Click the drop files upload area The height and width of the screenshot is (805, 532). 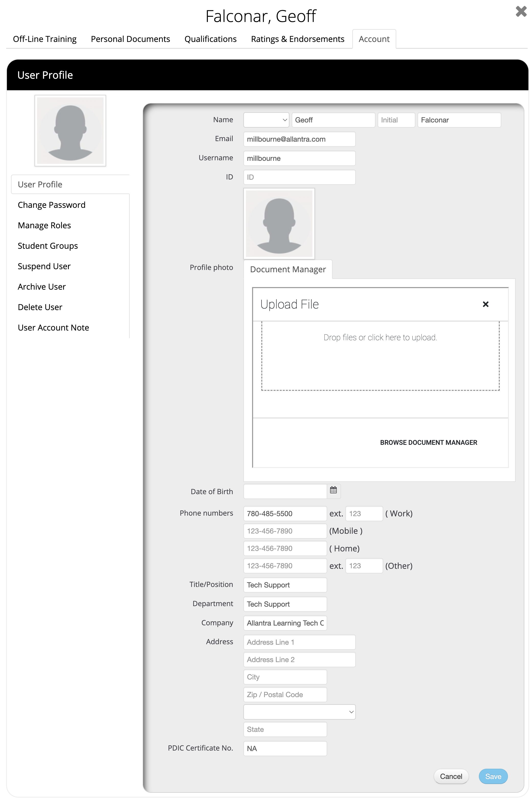(x=380, y=356)
